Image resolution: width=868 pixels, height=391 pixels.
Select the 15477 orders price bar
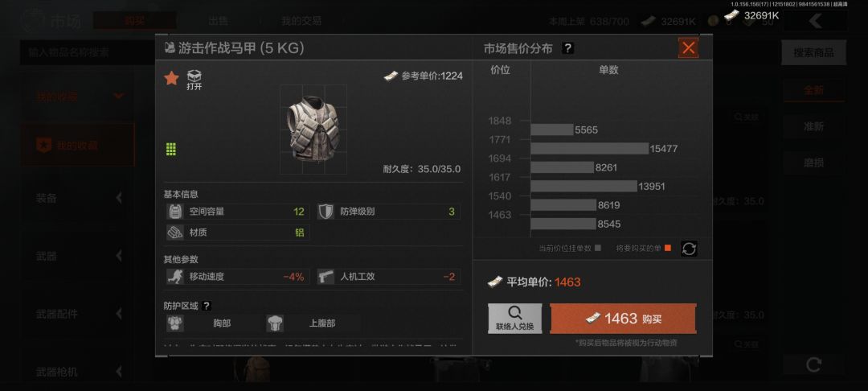(589, 148)
